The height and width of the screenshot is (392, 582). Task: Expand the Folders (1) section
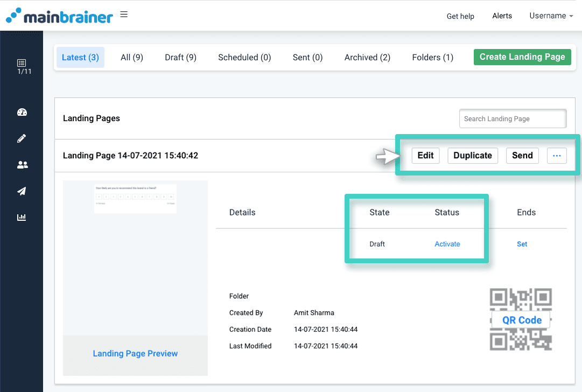click(x=432, y=57)
